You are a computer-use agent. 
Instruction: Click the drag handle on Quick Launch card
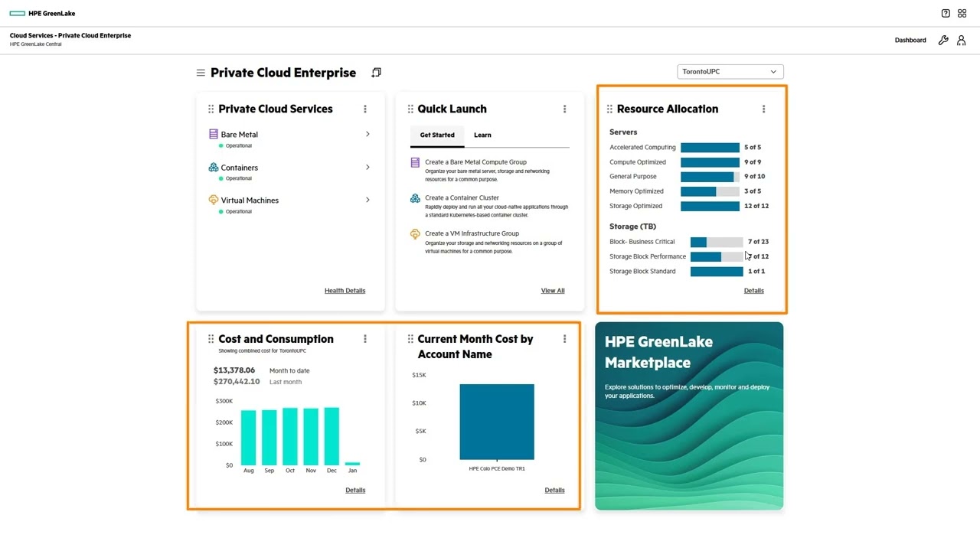pyautogui.click(x=410, y=109)
